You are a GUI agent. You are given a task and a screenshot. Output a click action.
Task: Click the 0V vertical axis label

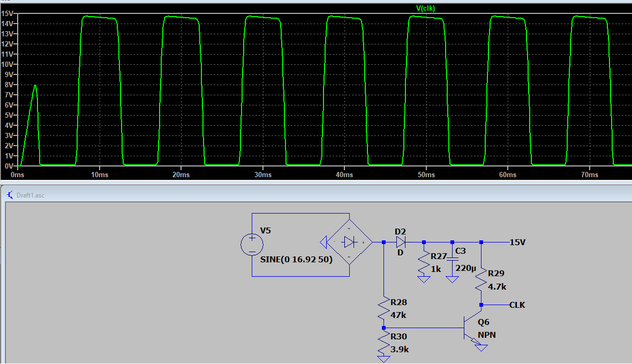click(x=8, y=166)
